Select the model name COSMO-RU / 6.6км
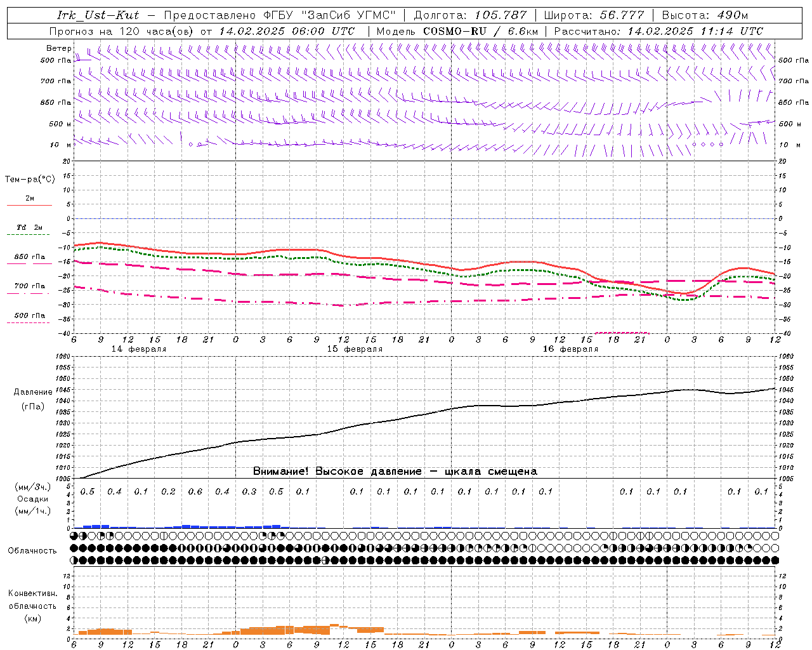This screenshot has height=650, width=812. 481,31
